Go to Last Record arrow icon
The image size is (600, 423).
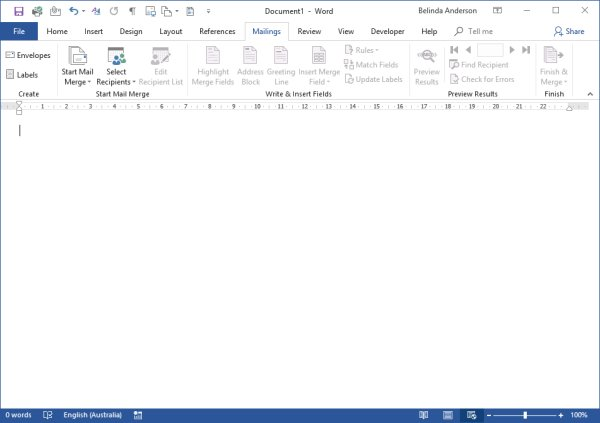point(526,50)
